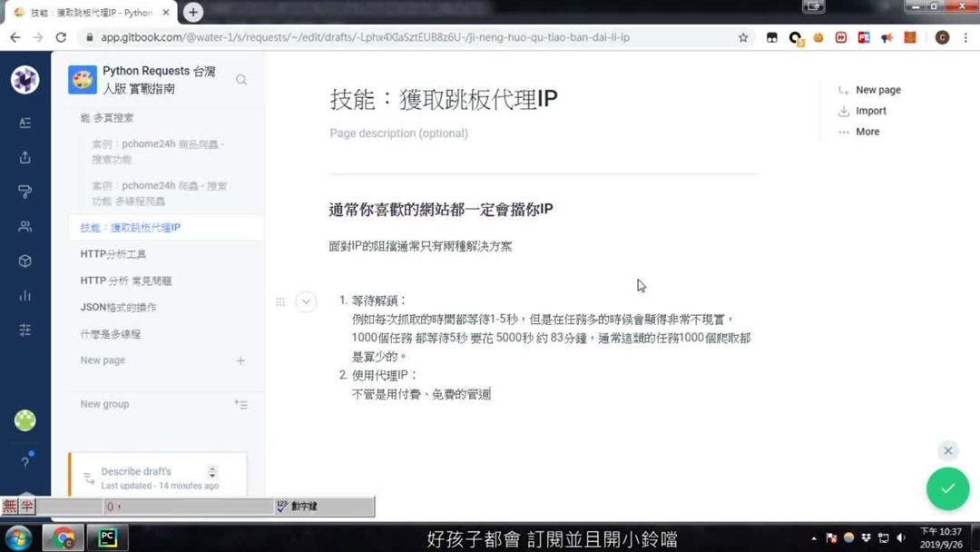
Task: Open the settings sliders icon in dark sidebar
Action: click(x=24, y=330)
